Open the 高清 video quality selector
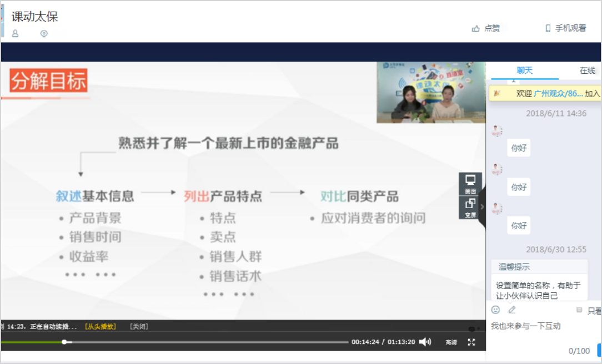 451,342
